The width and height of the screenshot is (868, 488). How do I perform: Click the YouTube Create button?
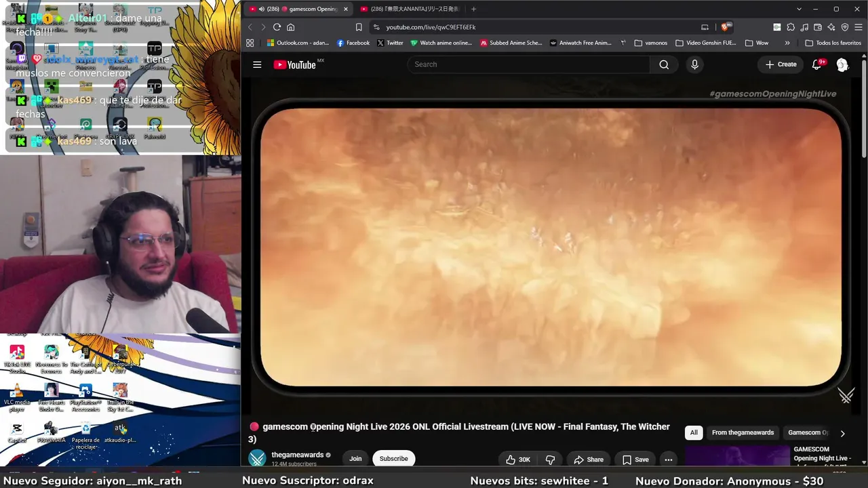click(x=781, y=64)
